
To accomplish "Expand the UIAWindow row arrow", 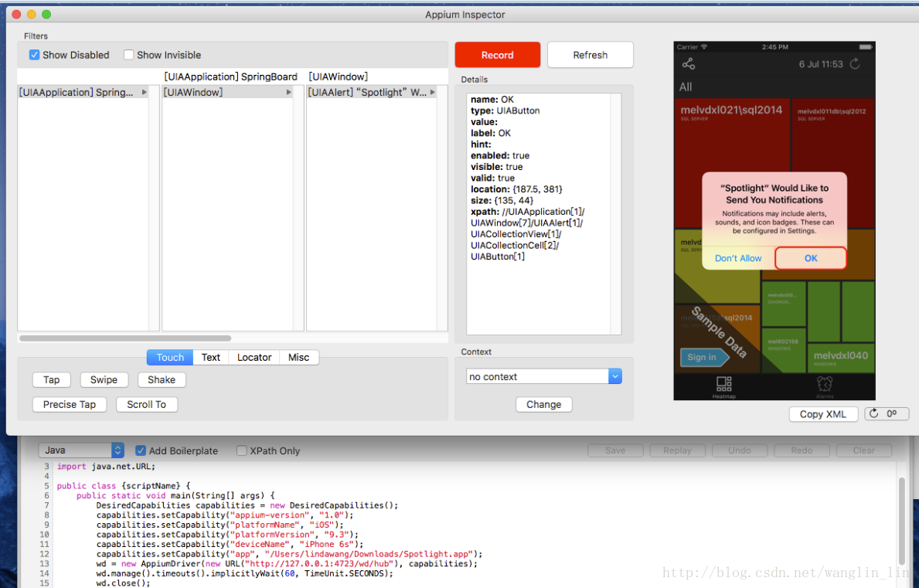I will tap(288, 93).
